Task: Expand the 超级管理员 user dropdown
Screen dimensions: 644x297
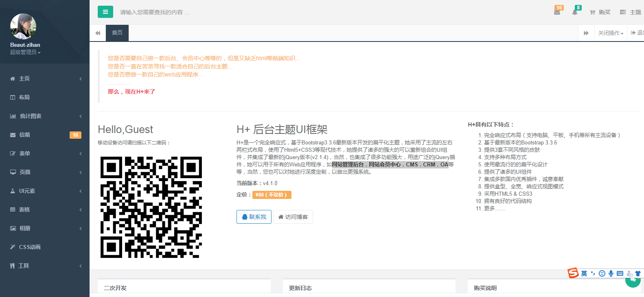Action: [x=25, y=52]
